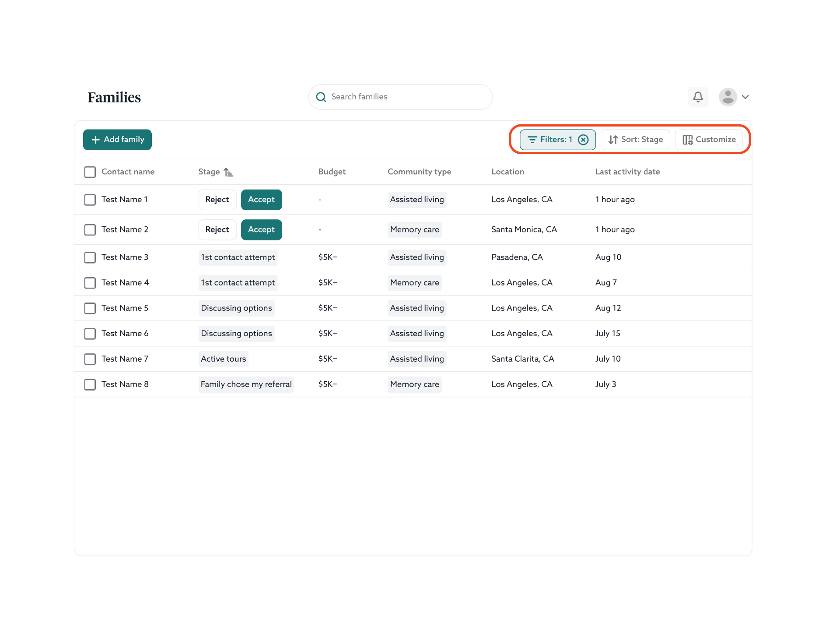Viewport: 840px width, 637px height.
Task: Click the Santa Monica, CA location
Action: tap(524, 230)
